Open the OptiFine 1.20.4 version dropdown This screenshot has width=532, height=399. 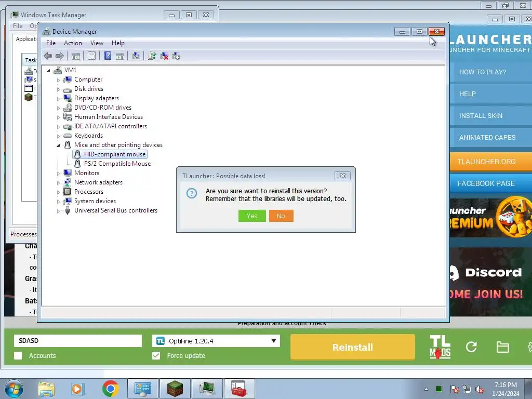point(216,341)
